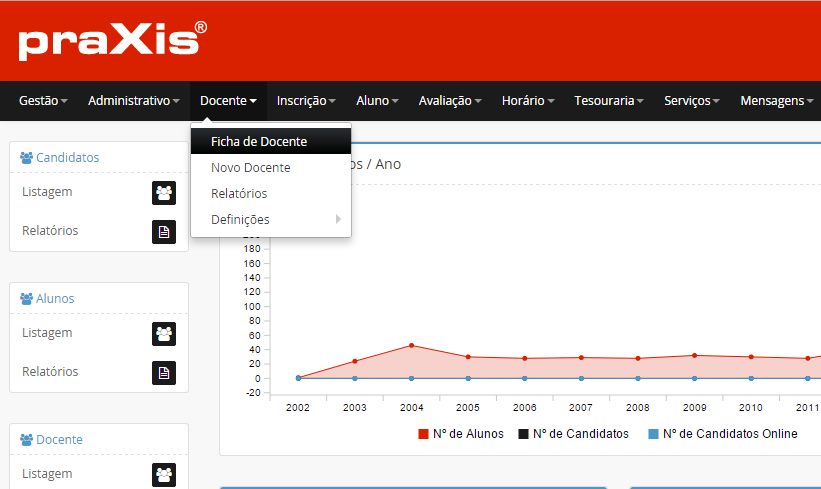The height and width of the screenshot is (489, 821).
Task: Open the Candidatos panel heading link
Action: tap(67, 158)
